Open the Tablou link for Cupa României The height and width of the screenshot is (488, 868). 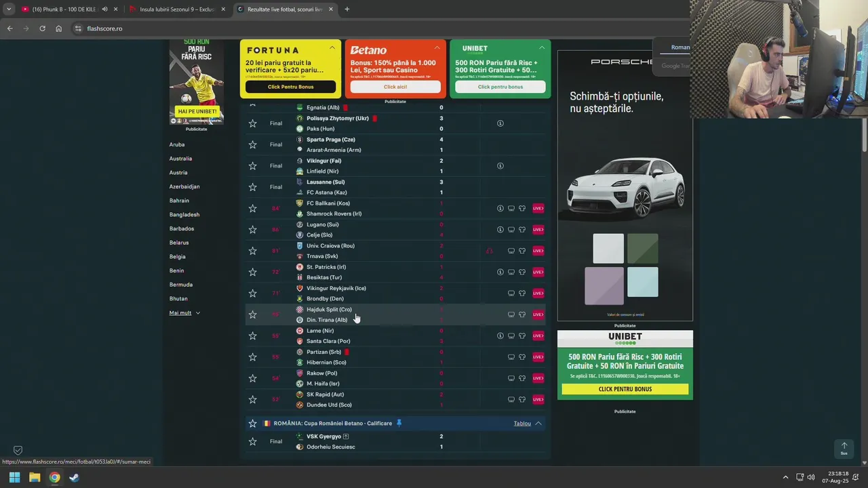tap(522, 424)
